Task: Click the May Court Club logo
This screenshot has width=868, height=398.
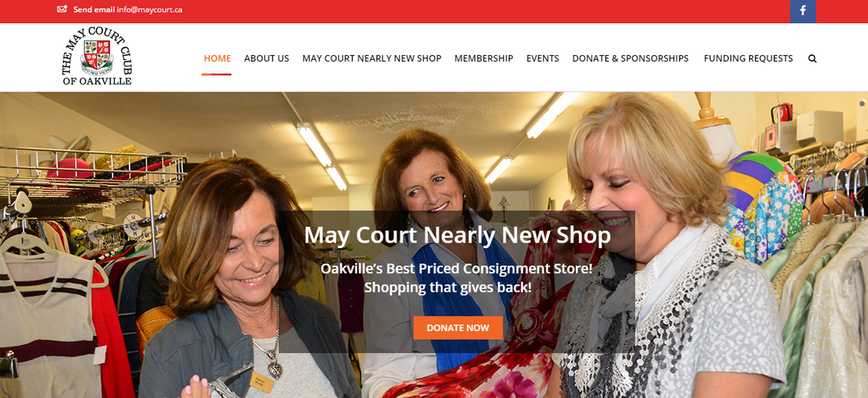Action: point(97,56)
